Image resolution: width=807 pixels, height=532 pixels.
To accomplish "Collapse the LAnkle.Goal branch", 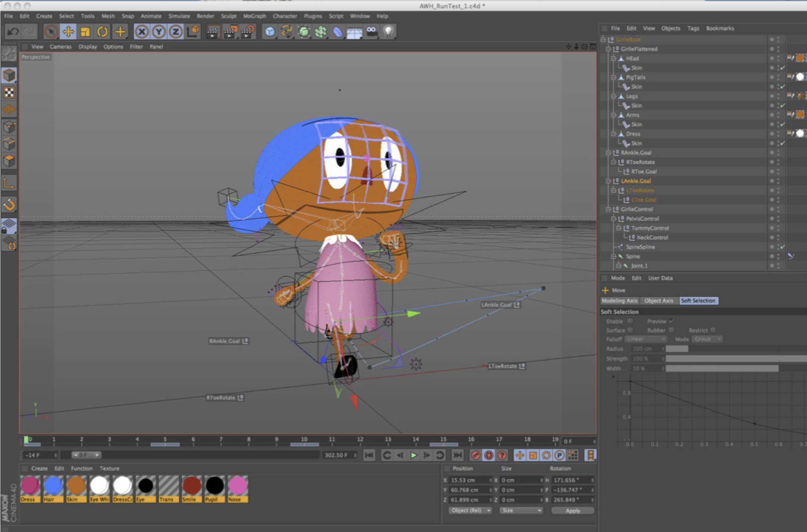I will pos(608,181).
